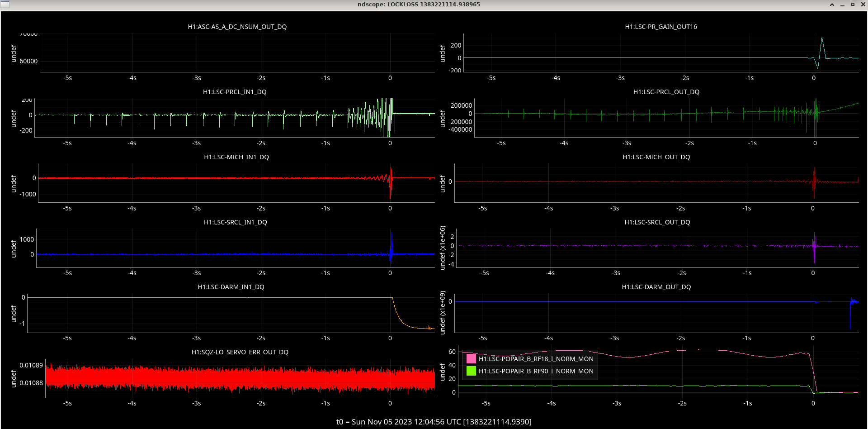This screenshot has height=429, width=868.
Task: Click the green RF90_I_NORM_MON legend swatch
Action: 471,371
